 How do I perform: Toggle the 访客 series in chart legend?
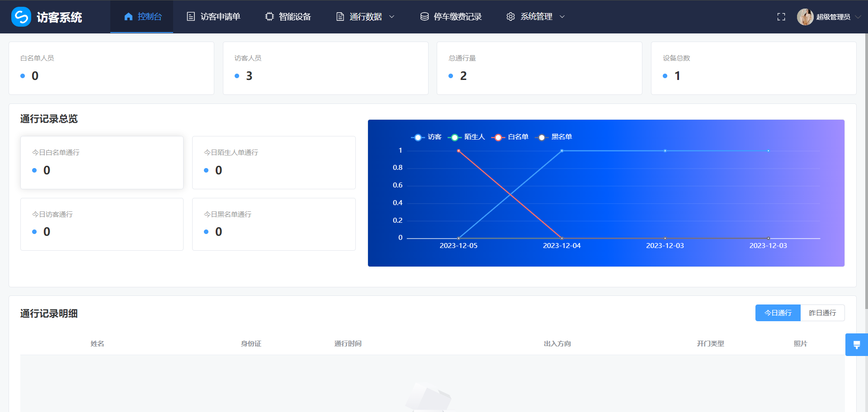tap(426, 137)
